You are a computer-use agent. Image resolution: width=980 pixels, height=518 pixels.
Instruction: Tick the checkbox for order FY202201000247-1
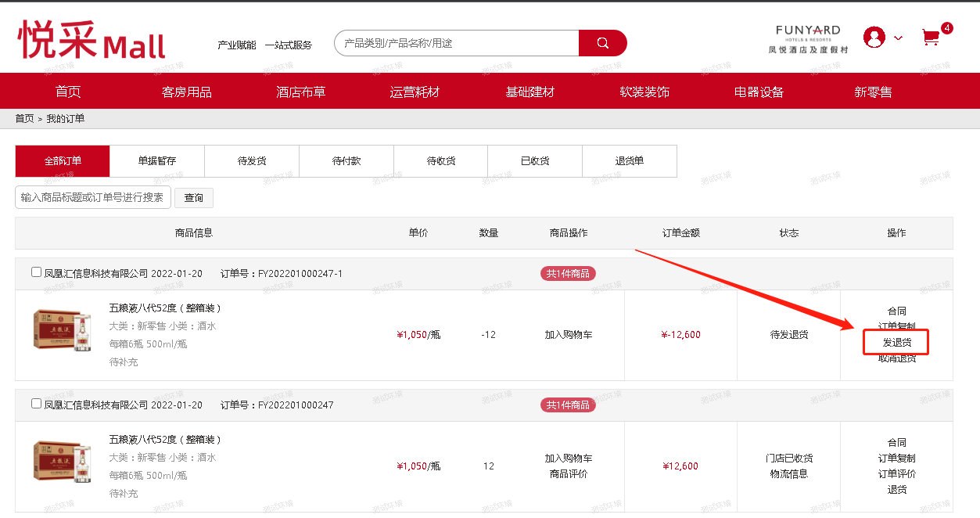36,272
